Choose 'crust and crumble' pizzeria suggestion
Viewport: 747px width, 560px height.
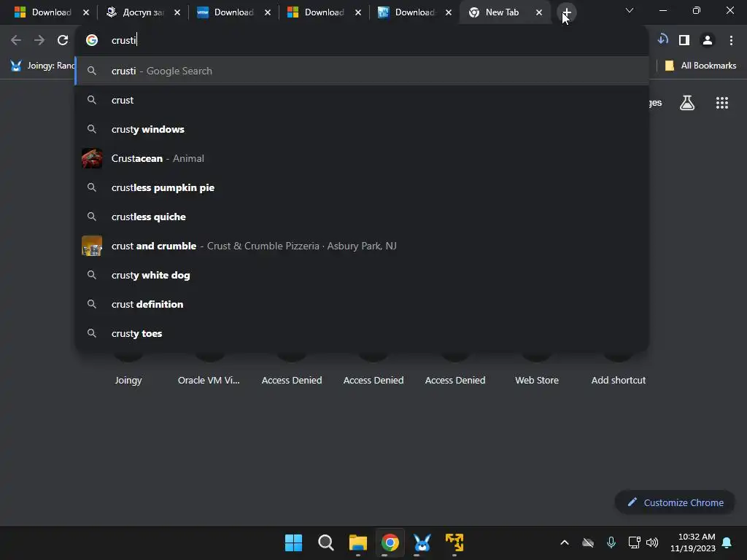pyautogui.click(x=362, y=246)
